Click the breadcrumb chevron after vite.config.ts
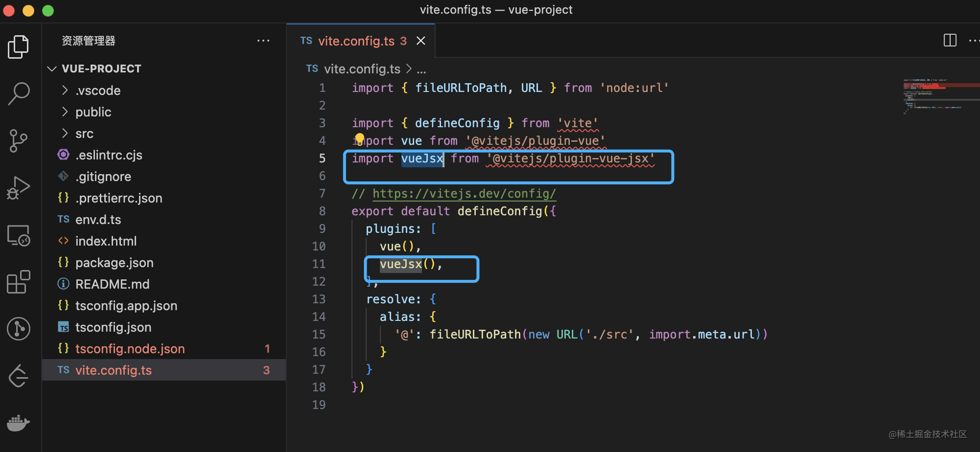Screen dimensions: 980x452 point(409,69)
